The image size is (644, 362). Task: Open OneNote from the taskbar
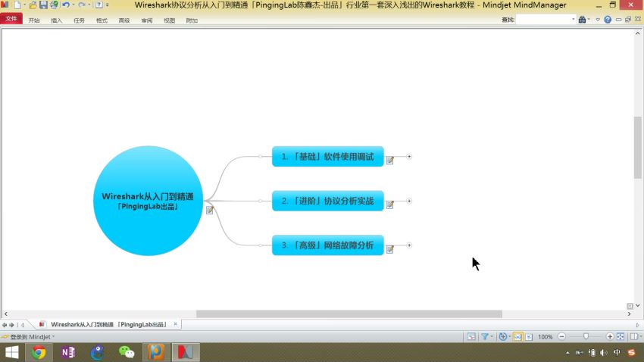tap(67, 352)
